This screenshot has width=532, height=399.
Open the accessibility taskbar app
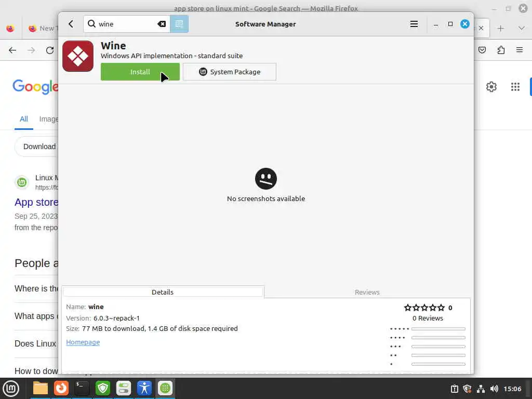144,388
